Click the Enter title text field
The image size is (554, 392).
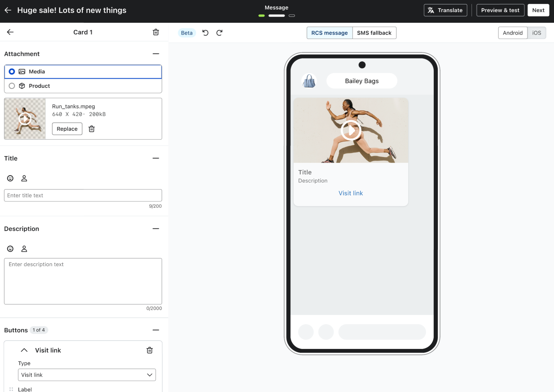point(83,195)
